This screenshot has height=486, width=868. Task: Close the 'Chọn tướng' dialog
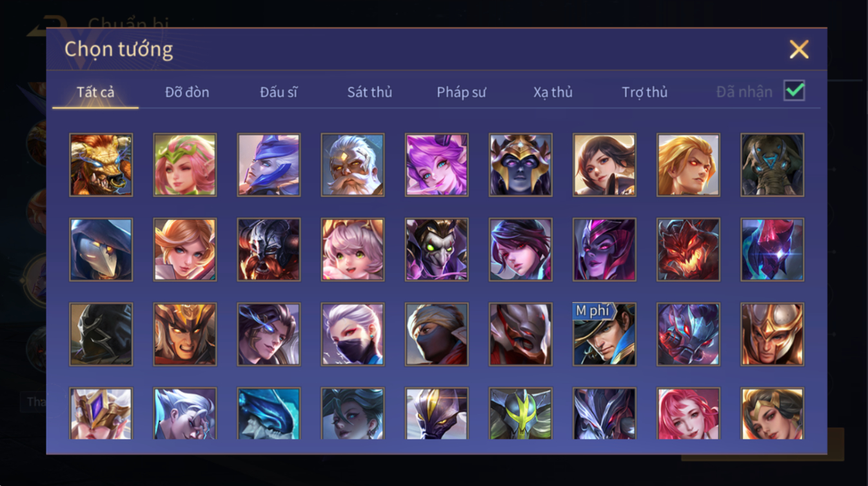pos(799,50)
